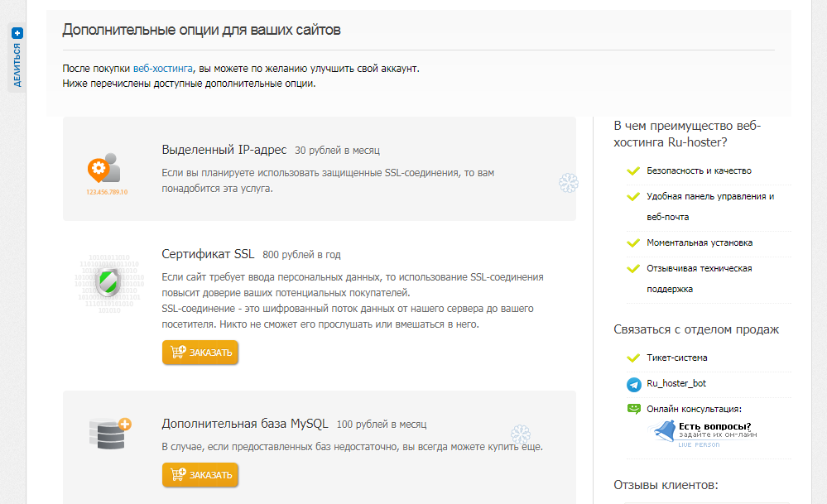
Task: Click the green online consultation chat icon
Action: (634, 409)
